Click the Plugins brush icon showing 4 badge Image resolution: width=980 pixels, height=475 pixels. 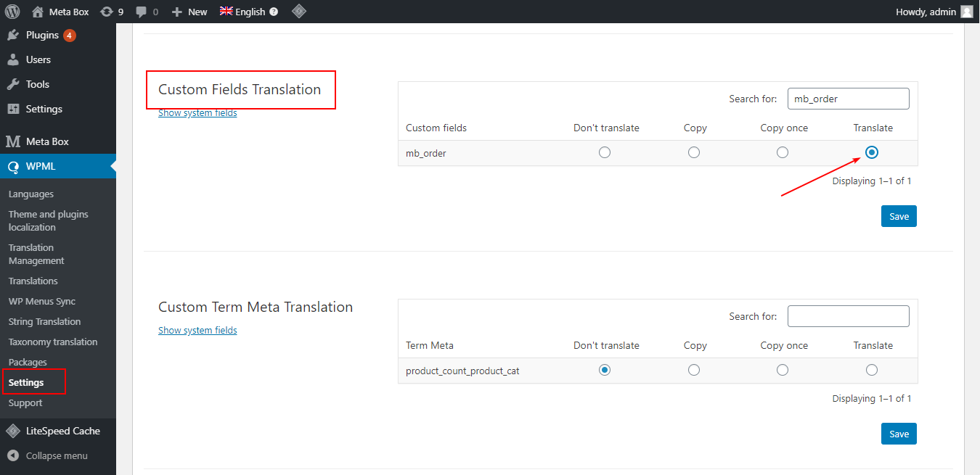tap(13, 34)
